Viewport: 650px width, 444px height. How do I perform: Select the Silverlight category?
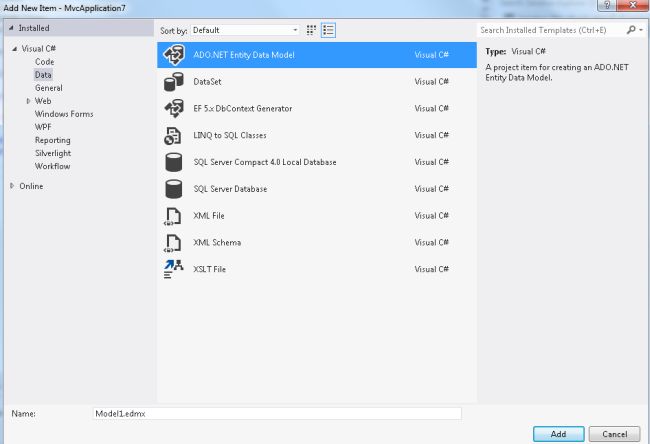(x=53, y=153)
